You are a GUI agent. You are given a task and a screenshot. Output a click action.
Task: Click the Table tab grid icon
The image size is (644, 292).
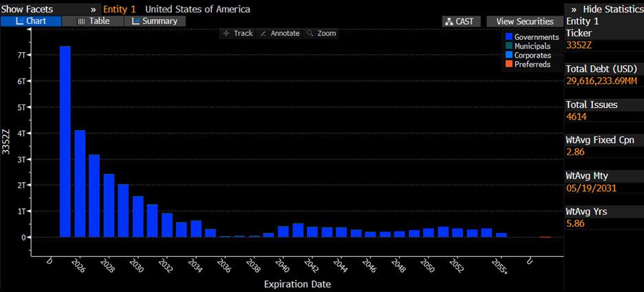81,21
